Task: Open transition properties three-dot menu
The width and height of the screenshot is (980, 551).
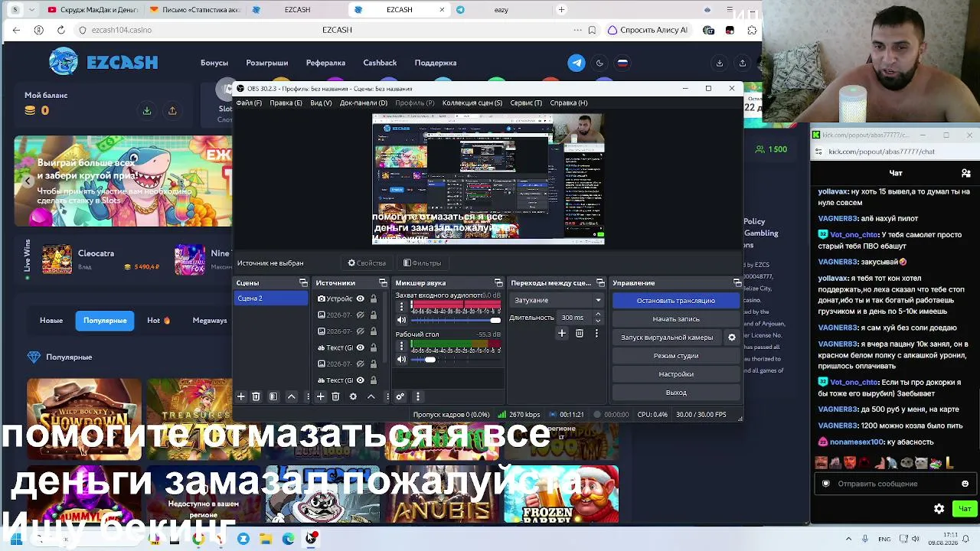Action: point(596,334)
